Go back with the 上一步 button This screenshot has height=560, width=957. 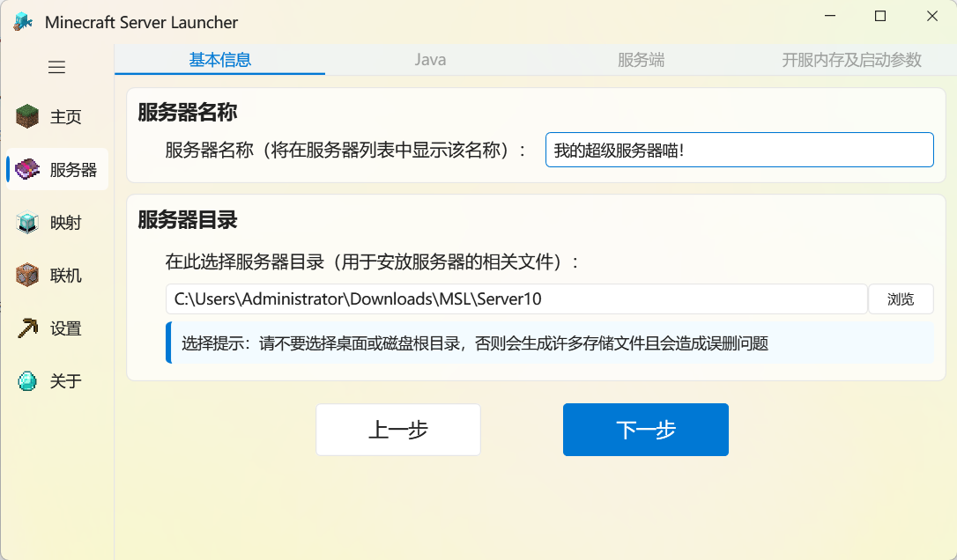pyautogui.click(x=398, y=430)
